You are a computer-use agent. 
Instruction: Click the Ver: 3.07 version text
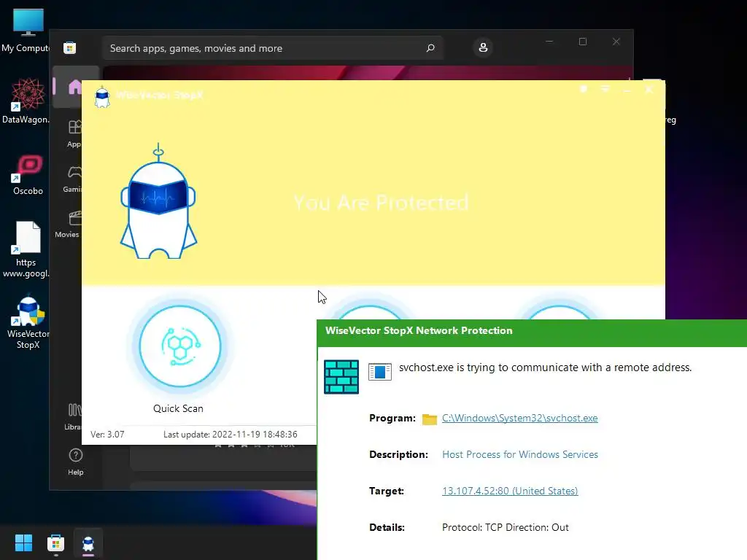click(107, 435)
